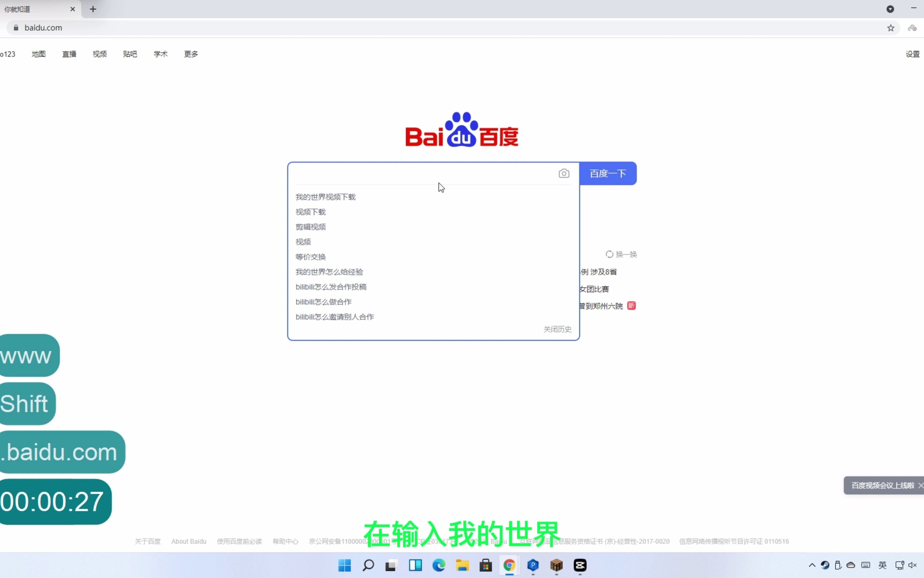Click hot topic ending in 到郑州六院
The height and width of the screenshot is (578, 924).
tap(601, 306)
